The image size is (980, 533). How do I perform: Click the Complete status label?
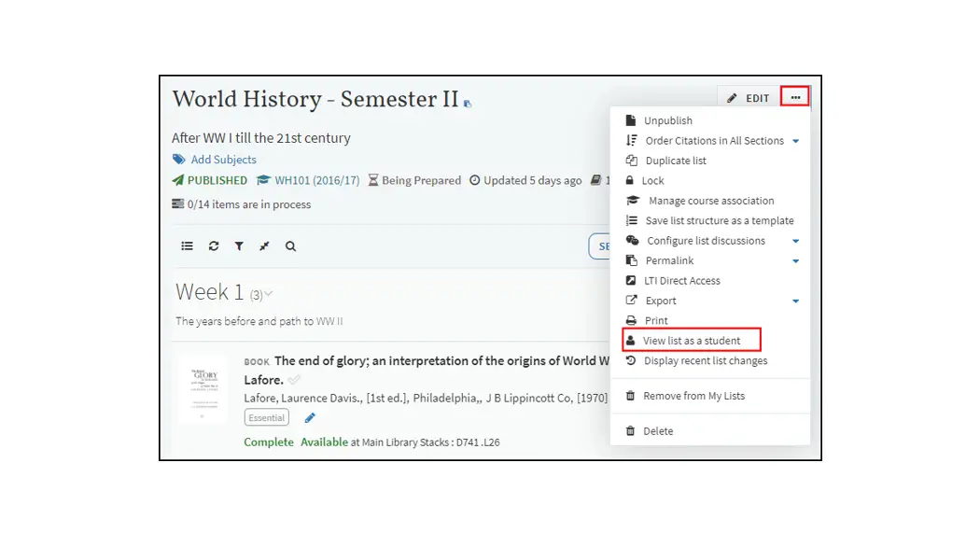click(269, 442)
